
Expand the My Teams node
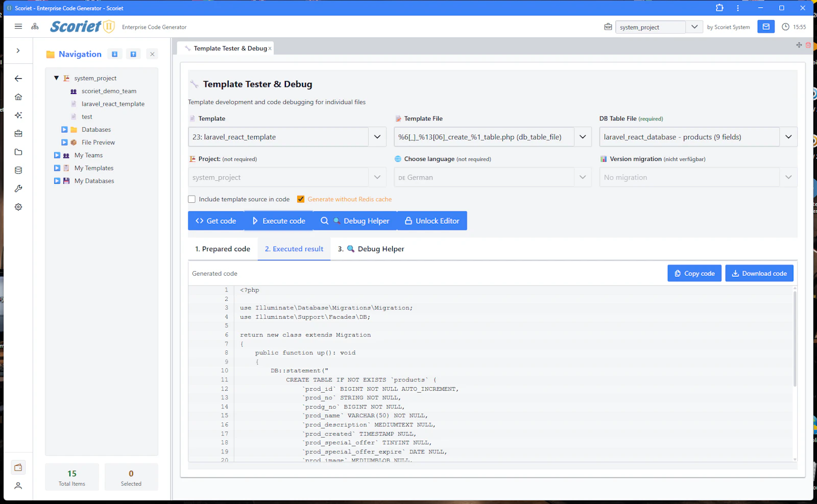click(x=57, y=155)
